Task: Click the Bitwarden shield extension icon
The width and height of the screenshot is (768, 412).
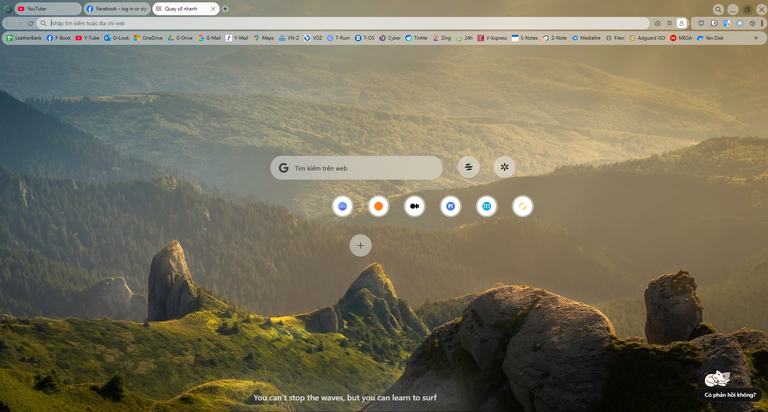Action: 714,23
